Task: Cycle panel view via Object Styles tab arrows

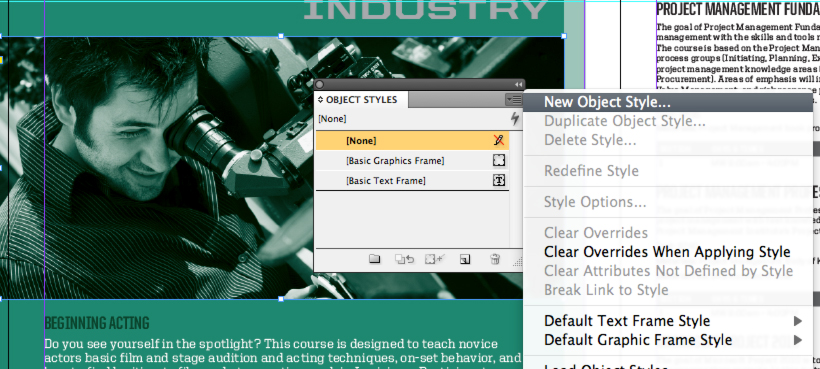Action: 321,99
